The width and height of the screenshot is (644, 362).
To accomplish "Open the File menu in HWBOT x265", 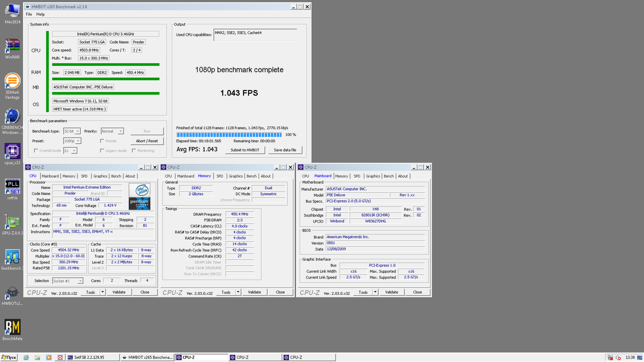I will tap(29, 14).
